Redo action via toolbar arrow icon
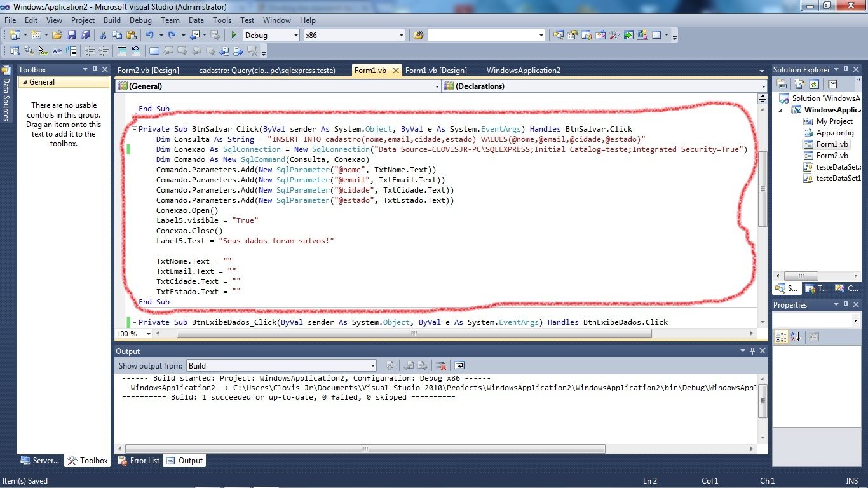This screenshot has height=488, width=868. (172, 36)
